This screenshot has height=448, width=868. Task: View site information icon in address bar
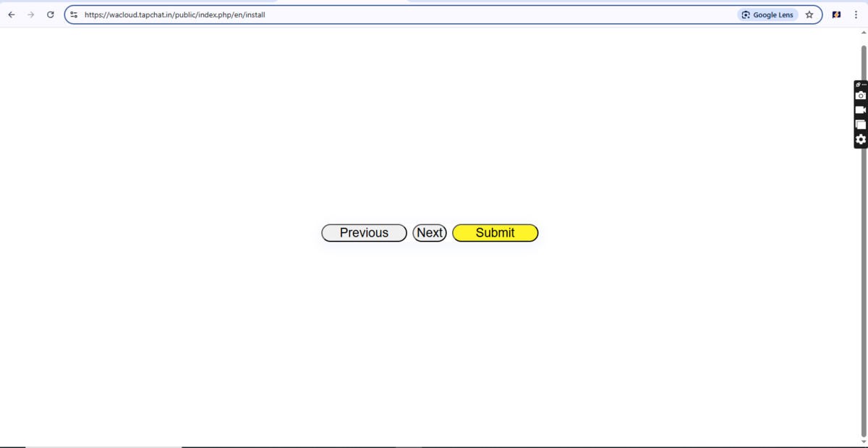tap(74, 14)
